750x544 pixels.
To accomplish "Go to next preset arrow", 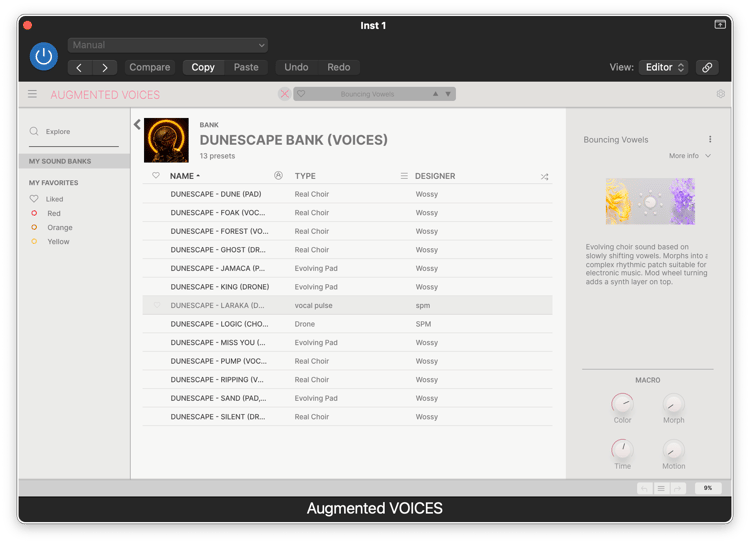I will pos(105,67).
